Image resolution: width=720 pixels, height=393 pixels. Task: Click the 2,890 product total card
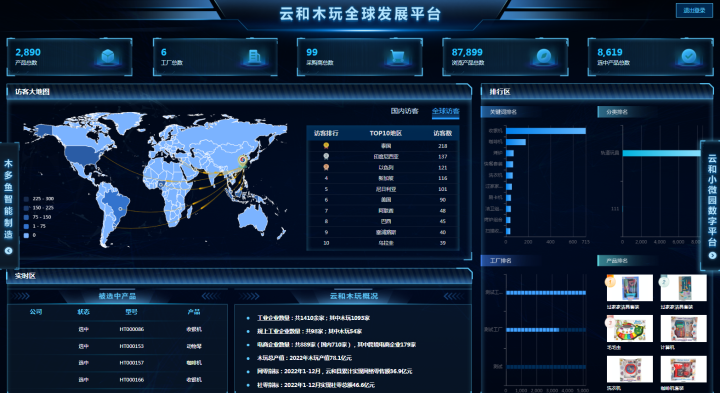(69, 57)
